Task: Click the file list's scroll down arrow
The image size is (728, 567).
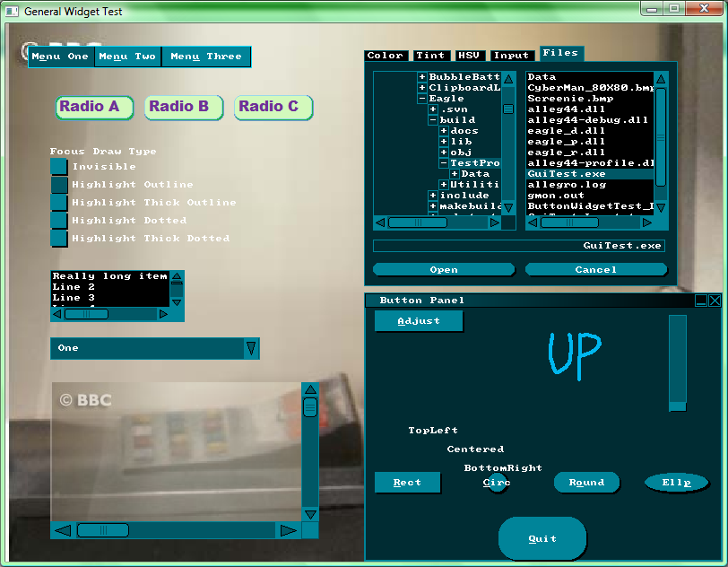Action: click(661, 206)
